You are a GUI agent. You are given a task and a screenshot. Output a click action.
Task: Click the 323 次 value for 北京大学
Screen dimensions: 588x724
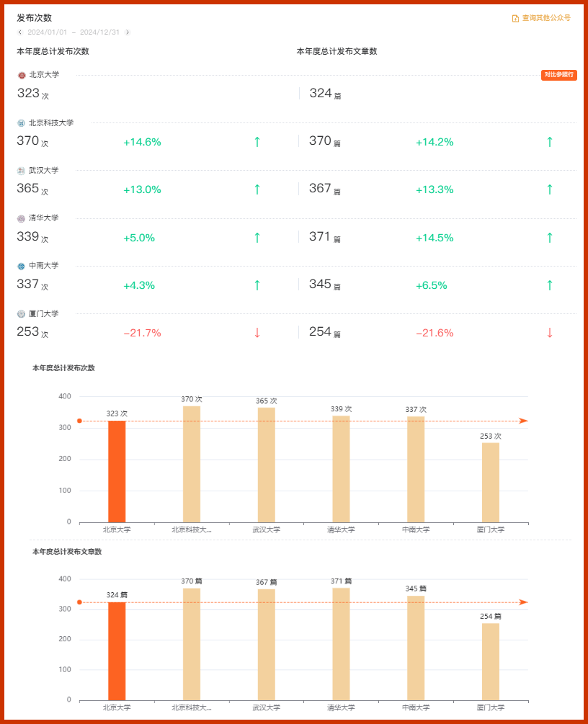click(33, 93)
